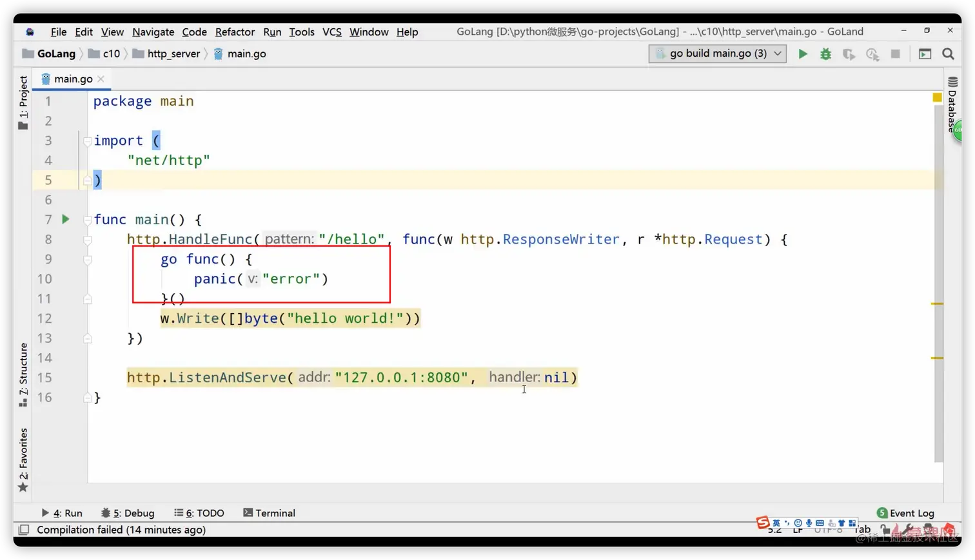
Task: Click the fold end marker at line 11
Action: click(x=87, y=299)
